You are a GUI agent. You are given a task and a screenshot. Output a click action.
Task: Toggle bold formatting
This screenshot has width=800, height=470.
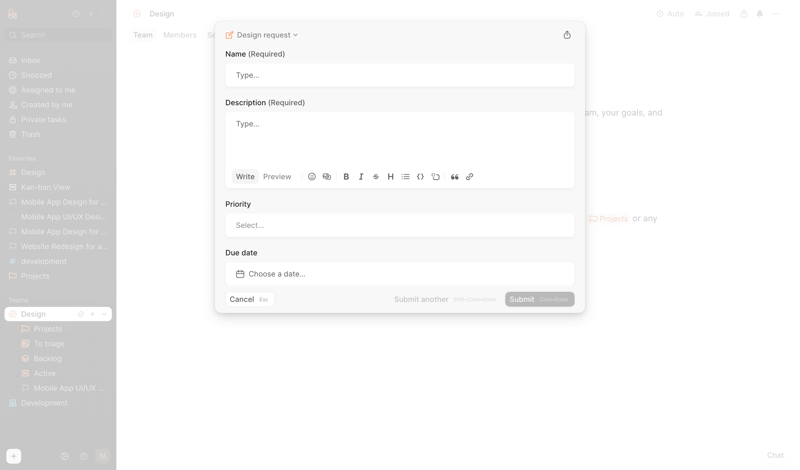(x=346, y=177)
